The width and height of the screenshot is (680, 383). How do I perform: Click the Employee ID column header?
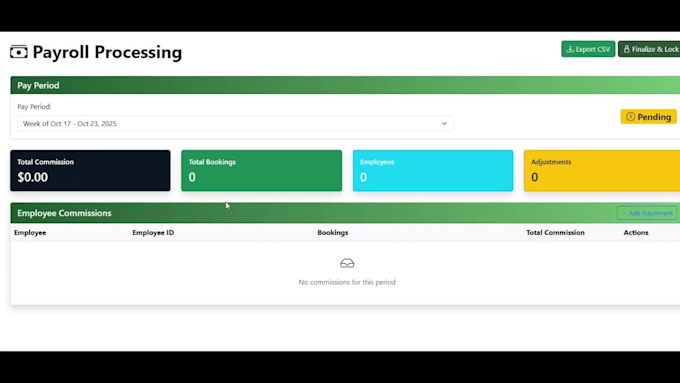pos(153,232)
